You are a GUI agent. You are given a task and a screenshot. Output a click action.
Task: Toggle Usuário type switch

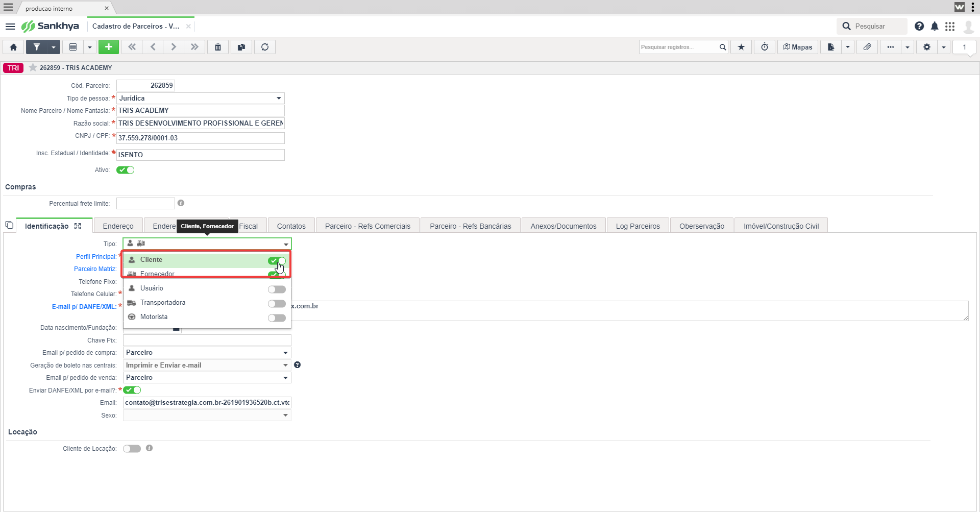tap(277, 289)
